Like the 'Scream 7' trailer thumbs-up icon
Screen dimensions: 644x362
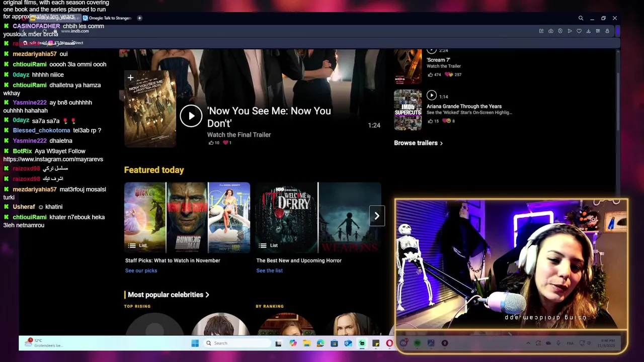point(430,74)
